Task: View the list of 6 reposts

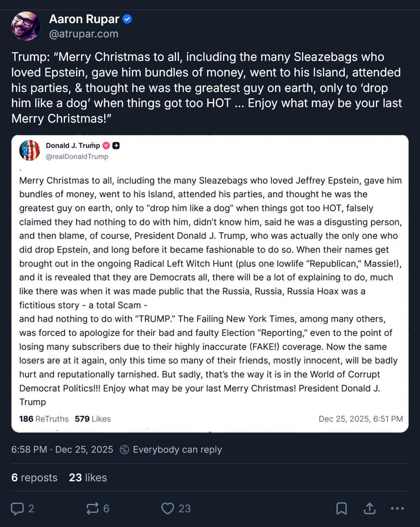Action: [x=34, y=477]
